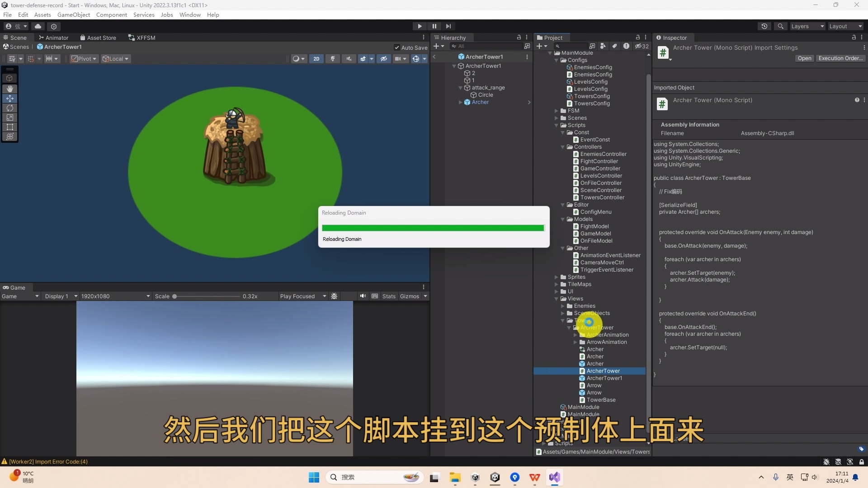Screen dimensions: 868x488
Task: Open the Window menu
Action: pyautogui.click(x=189, y=14)
